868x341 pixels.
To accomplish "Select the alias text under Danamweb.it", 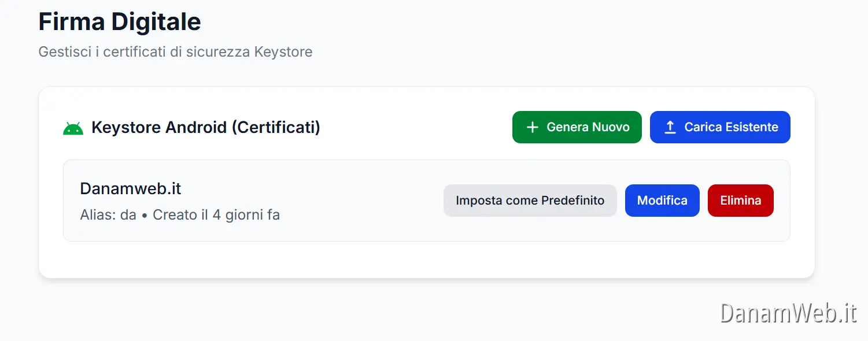I will [x=179, y=214].
